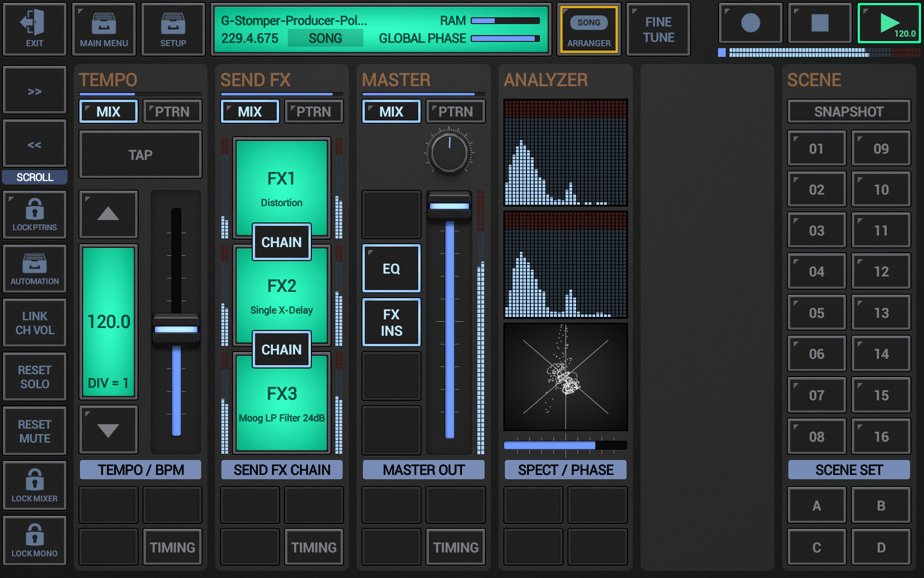
Task: Switch Master section to MIX mode
Action: coord(391,111)
